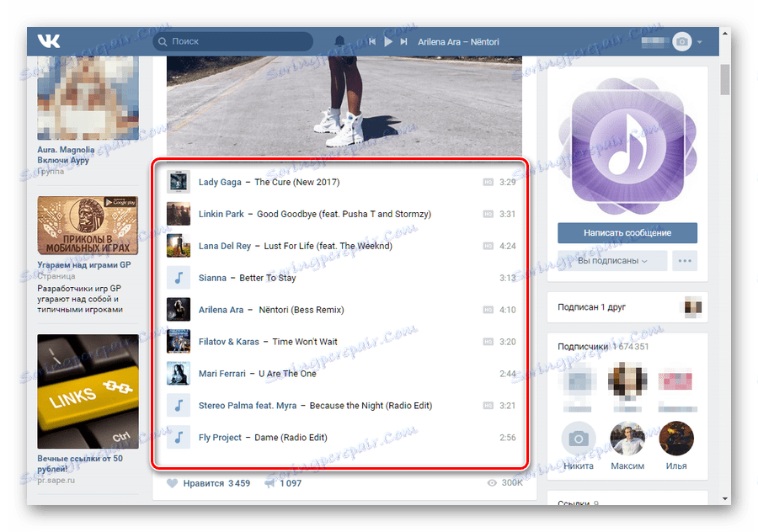Open the notifications bell
Screen dimensions: 758x532
click(340, 41)
